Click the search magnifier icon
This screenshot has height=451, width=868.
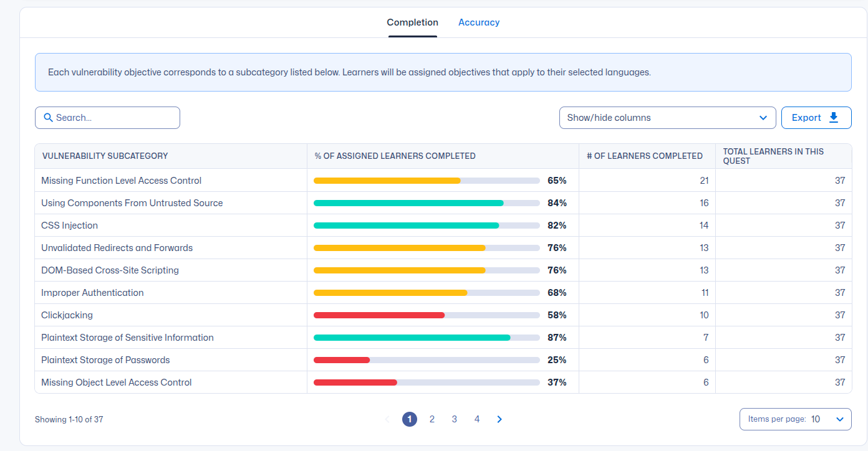(x=48, y=118)
